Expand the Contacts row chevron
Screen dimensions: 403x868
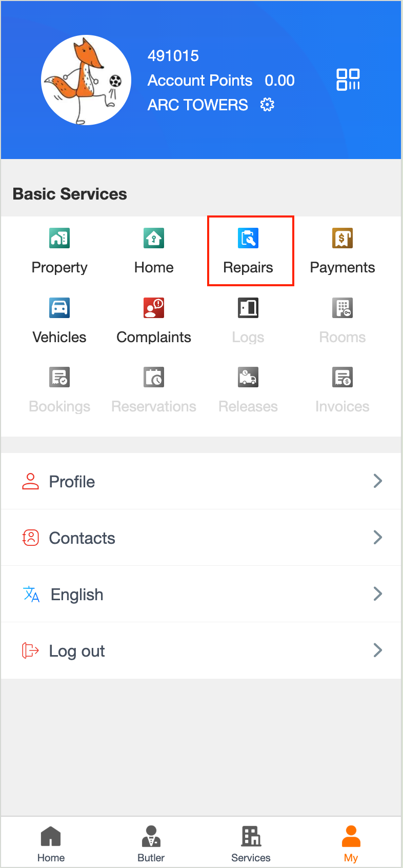[x=378, y=538]
